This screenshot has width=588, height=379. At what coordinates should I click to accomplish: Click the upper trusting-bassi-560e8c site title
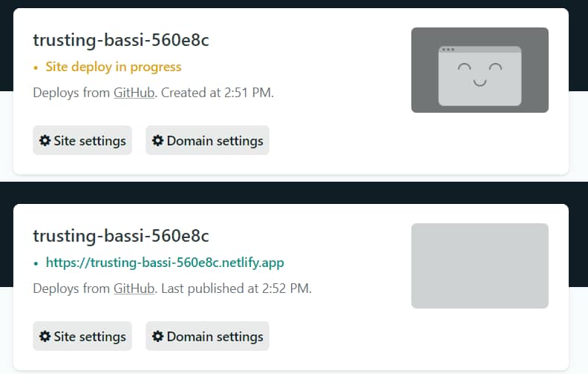[121, 40]
